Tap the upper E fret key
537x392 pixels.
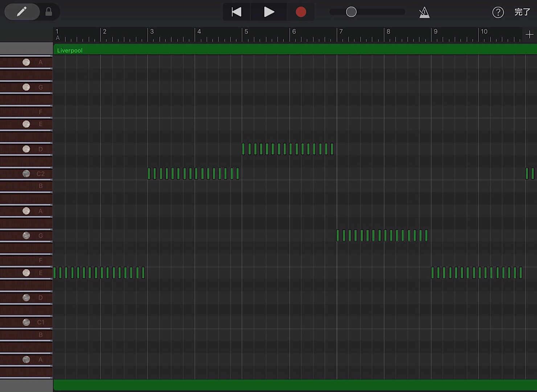pos(26,124)
